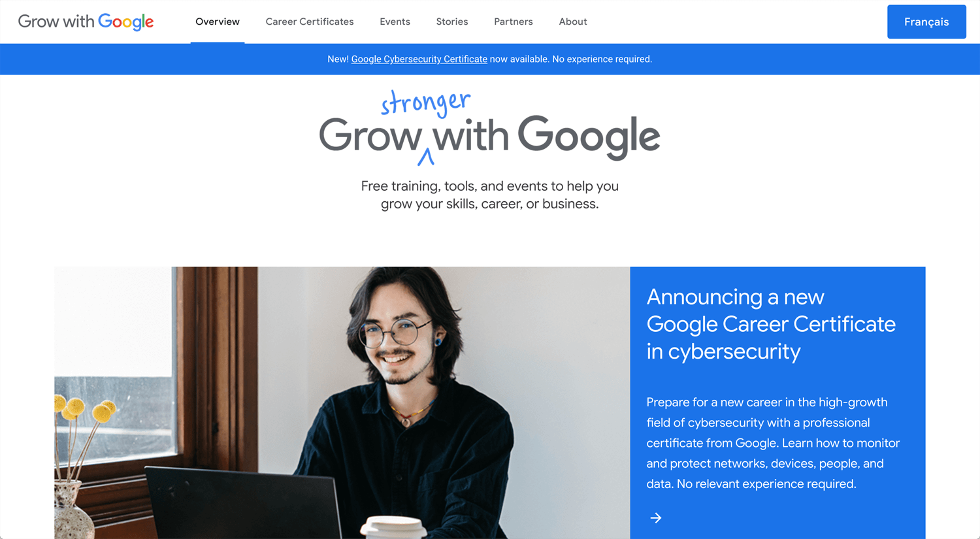Click the 'now available. No experience required.' banner text
This screenshot has width=980, height=539.
point(571,59)
